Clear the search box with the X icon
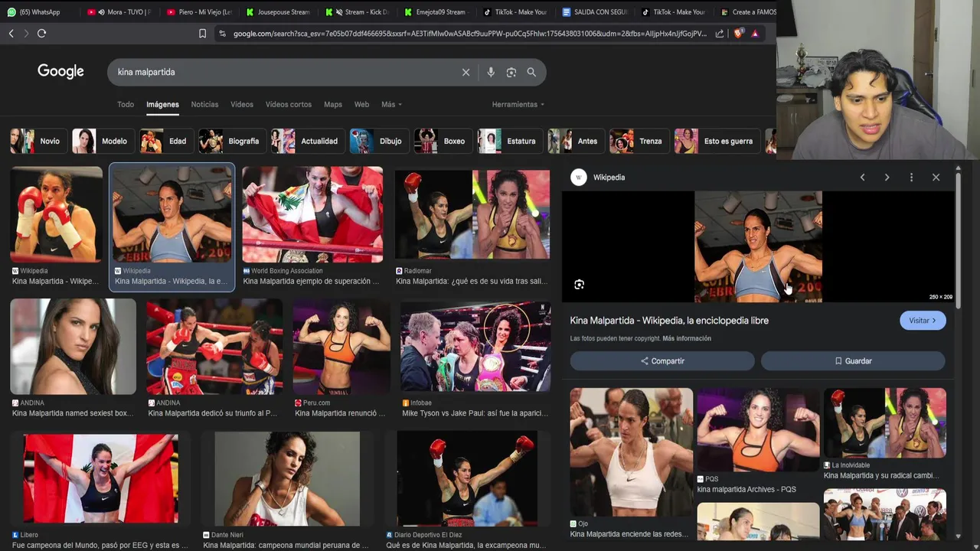Screen dimensions: 980x551 [465, 72]
